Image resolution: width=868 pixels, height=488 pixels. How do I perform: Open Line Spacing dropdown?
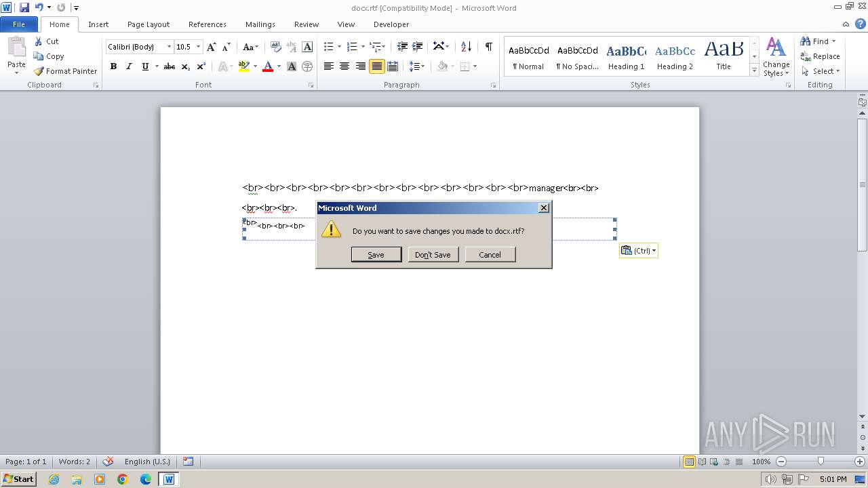[416, 66]
